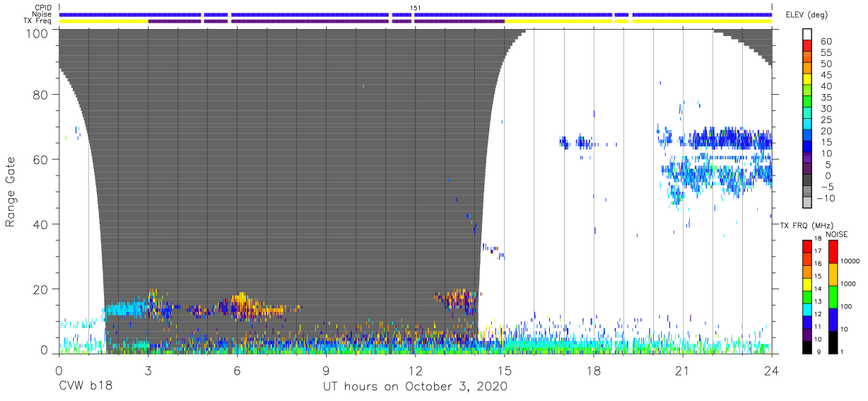Viewport: 868px width, 401px height.
Task: Pick the red top segment of the TX FRQ bar
Action: 807,247
